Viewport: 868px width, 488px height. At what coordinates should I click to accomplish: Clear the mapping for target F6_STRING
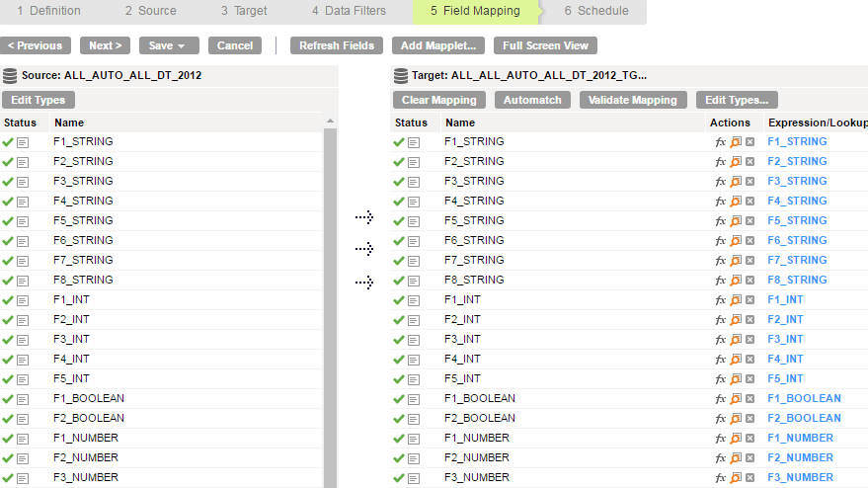pyautogui.click(x=750, y=240)
